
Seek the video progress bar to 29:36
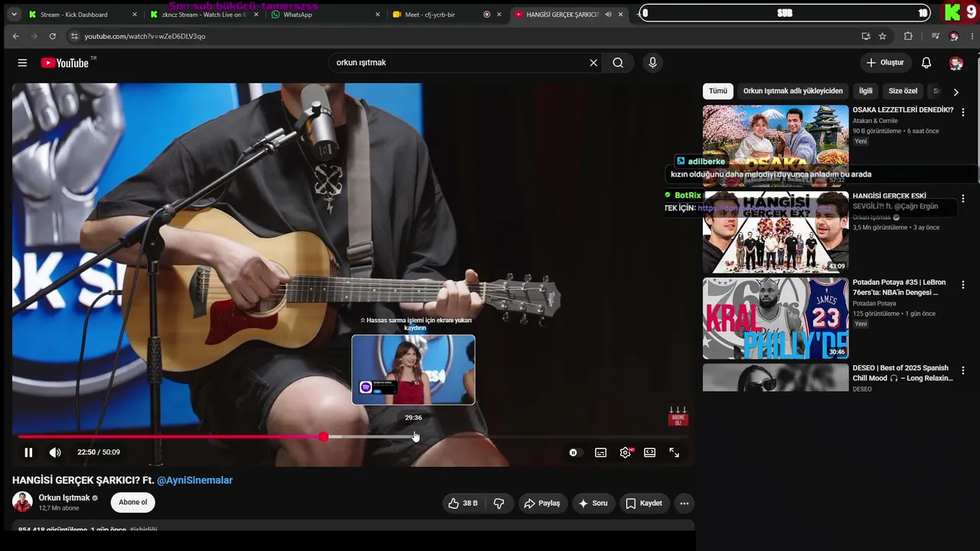[413, 437]
